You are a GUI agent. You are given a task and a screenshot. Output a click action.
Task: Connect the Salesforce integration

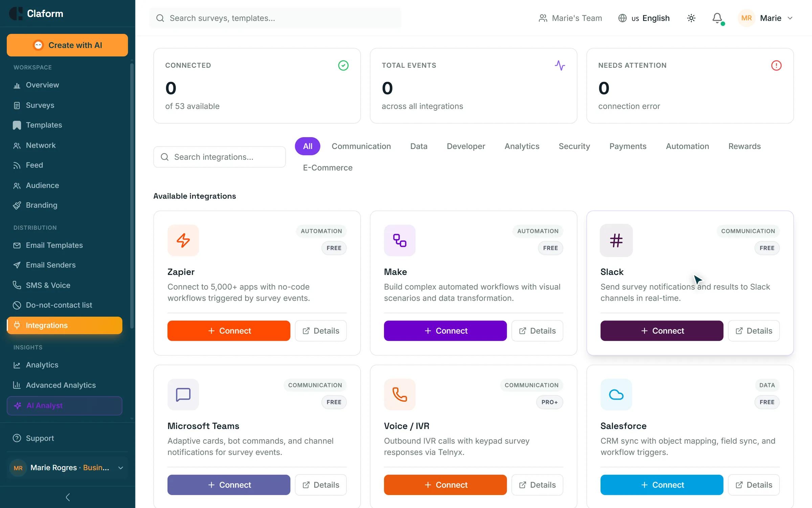point(662,485)
